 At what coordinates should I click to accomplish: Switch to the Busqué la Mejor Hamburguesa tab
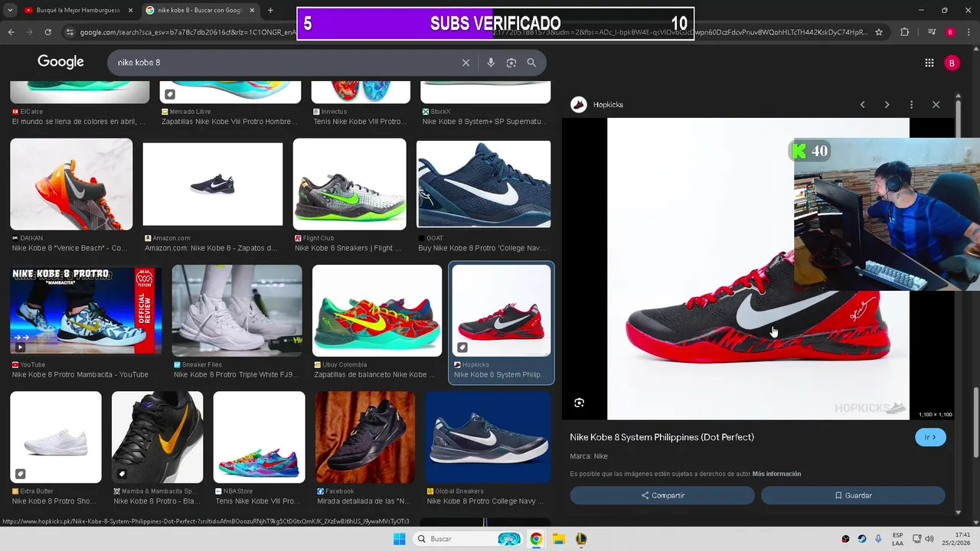coord(79,10)
